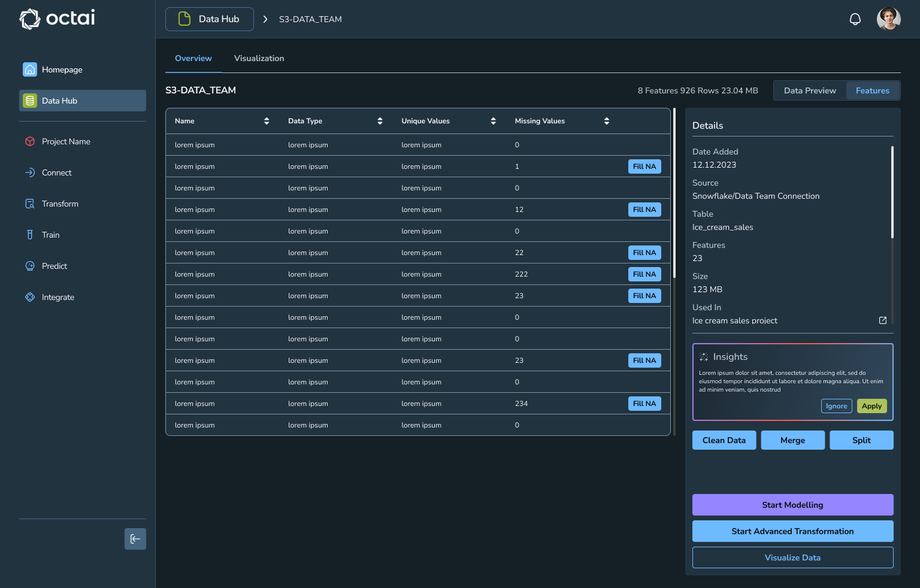Open the Ice cream sales project external link icon

pyautogui.click(x=883, y=320)
